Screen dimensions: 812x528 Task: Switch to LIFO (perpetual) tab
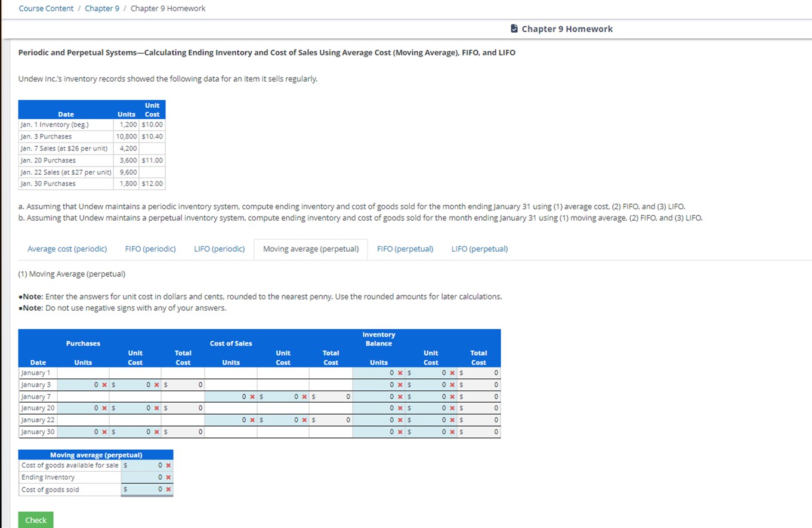tap(480, 249)
